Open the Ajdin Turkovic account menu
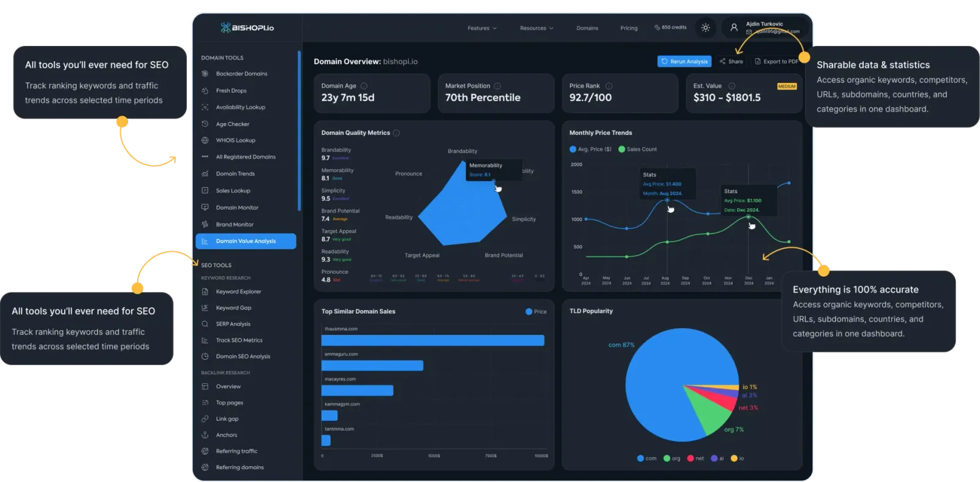The image size is (980, 482). (764, 28)
